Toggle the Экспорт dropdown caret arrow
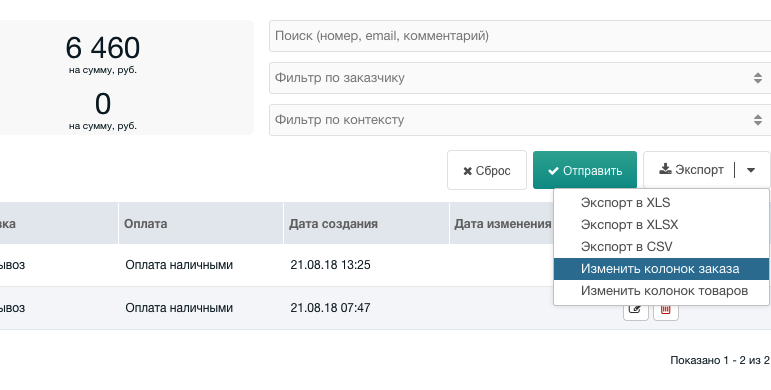The width and height of the screenshot is (771, 390). [751, 170]
